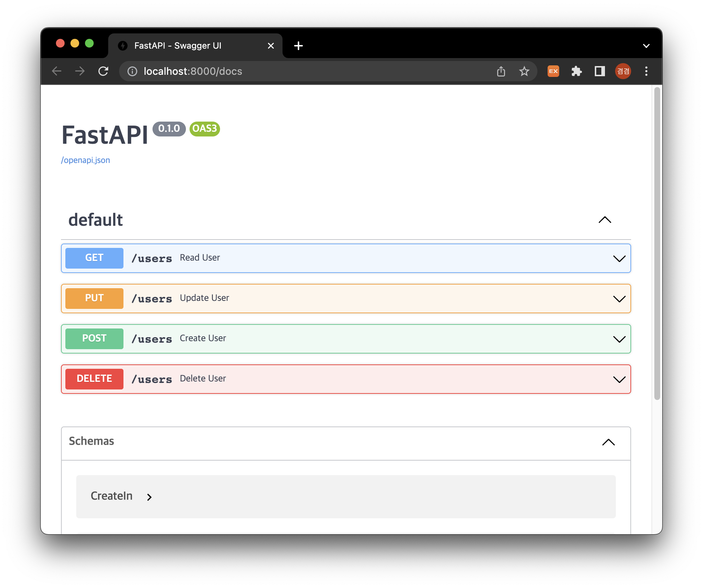Toggle the browser side panel icon

point(600,71)
